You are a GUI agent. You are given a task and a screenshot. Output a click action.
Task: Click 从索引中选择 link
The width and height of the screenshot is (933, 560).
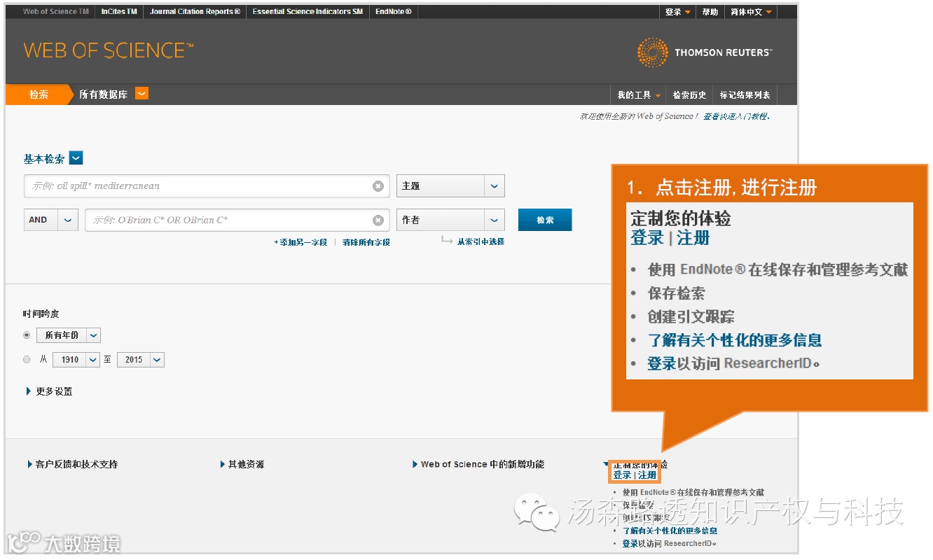click(481, 241)
